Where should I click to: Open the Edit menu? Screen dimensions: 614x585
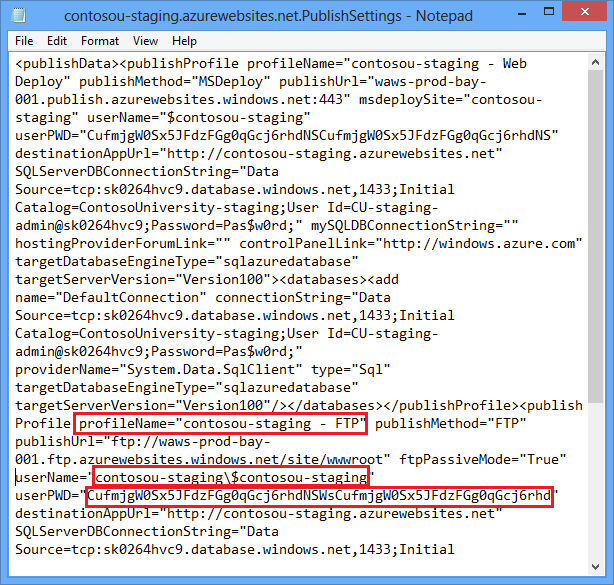coord(57,41)
